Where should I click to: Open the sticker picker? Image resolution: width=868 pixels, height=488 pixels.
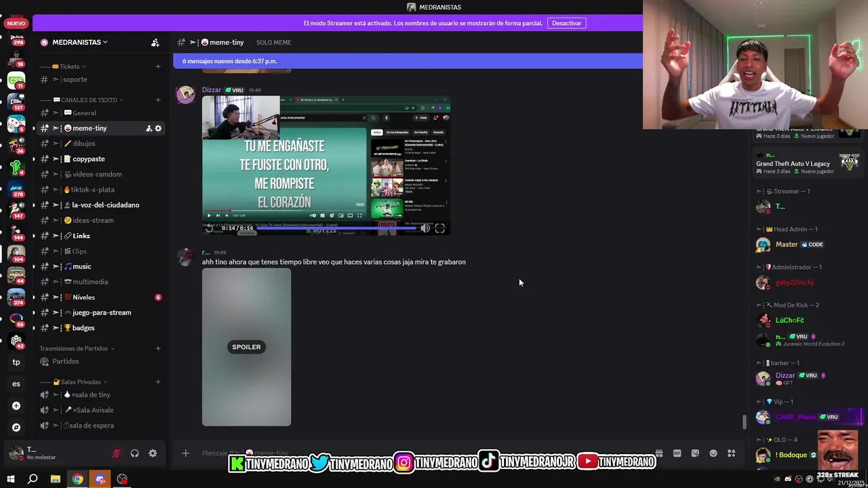695,453
